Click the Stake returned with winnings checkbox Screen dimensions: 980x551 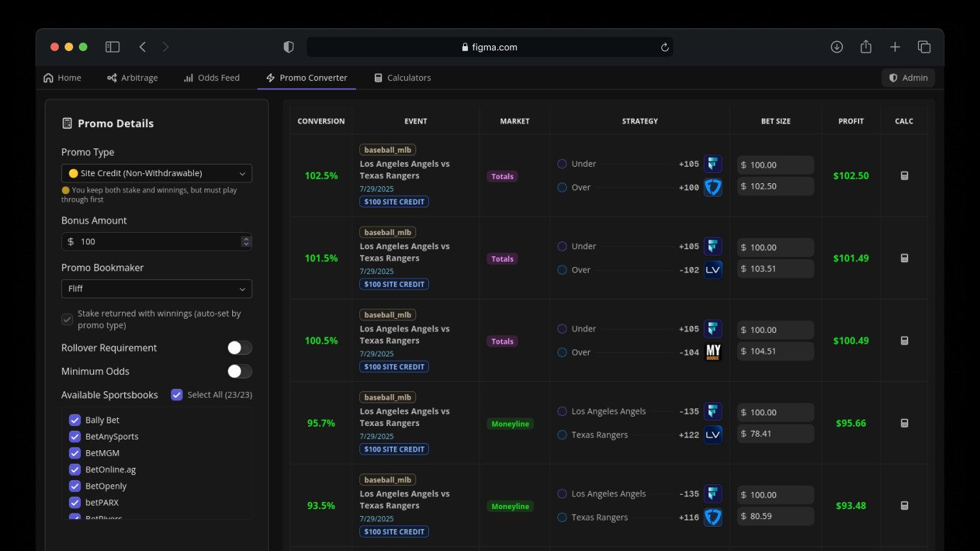point(67,320)
